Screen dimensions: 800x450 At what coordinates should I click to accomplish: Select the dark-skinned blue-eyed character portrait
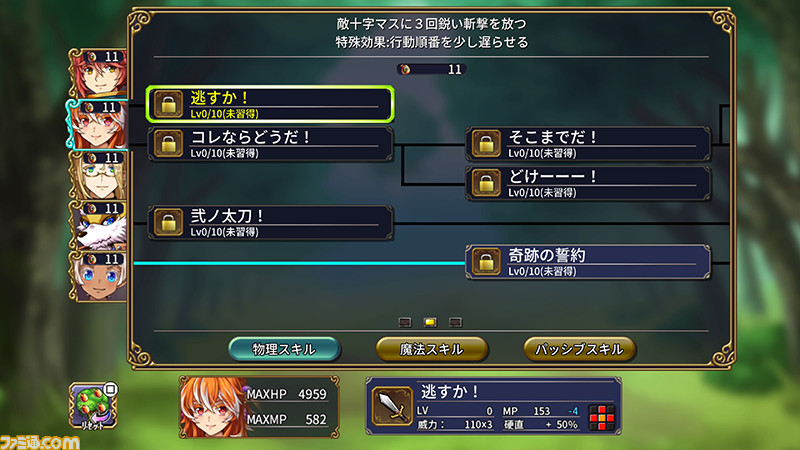pos(98,277)
